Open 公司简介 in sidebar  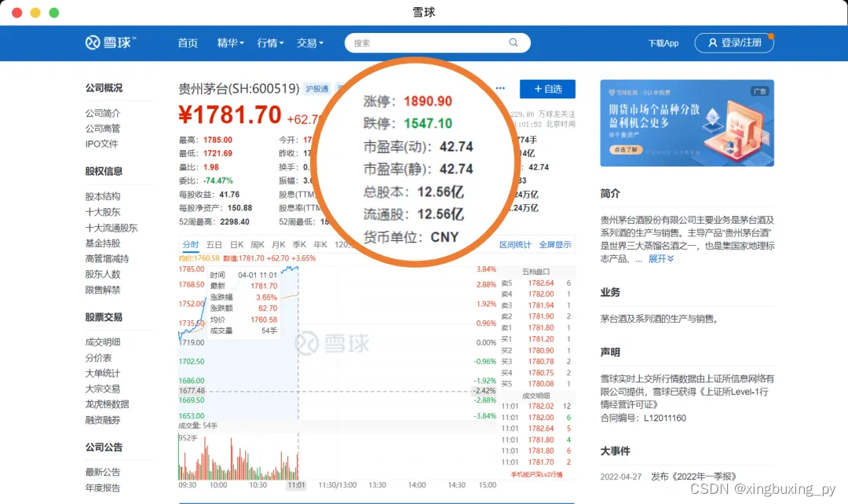[x=103, y=113]
